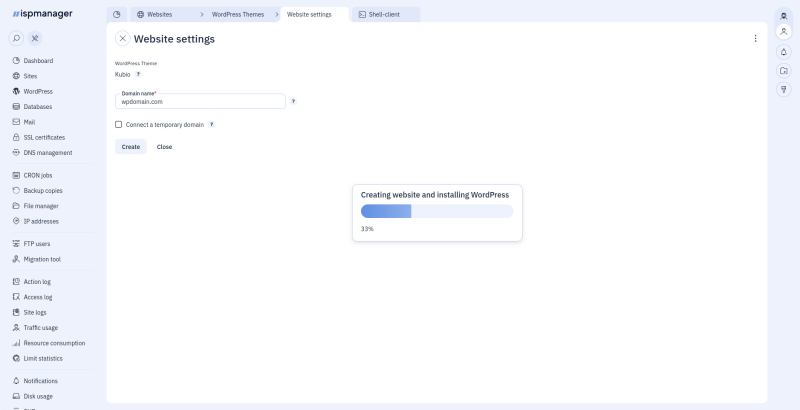Select Mail in sidebar
Viewport: 800px width, 410px height.
pos(29,122)
